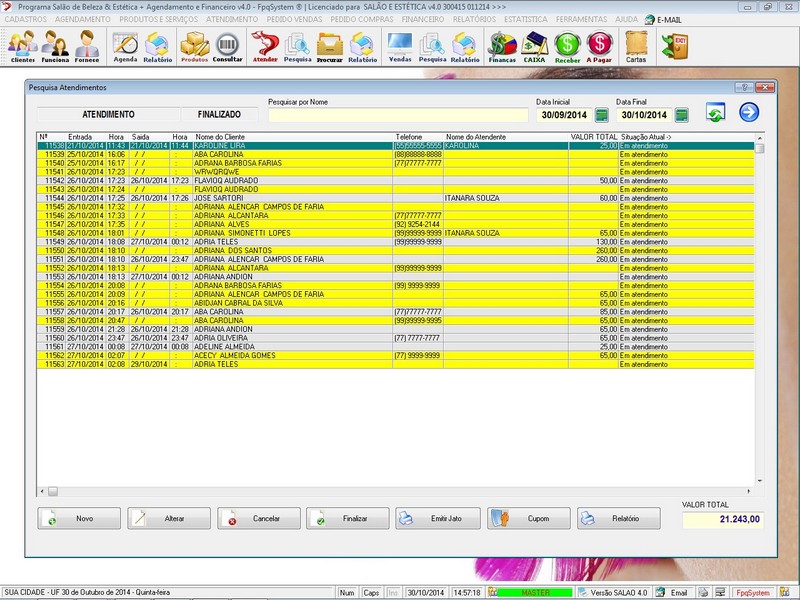Open the Vendas monitor icon
This screenshot has height=600, width=800.
[x=400, y=46]
